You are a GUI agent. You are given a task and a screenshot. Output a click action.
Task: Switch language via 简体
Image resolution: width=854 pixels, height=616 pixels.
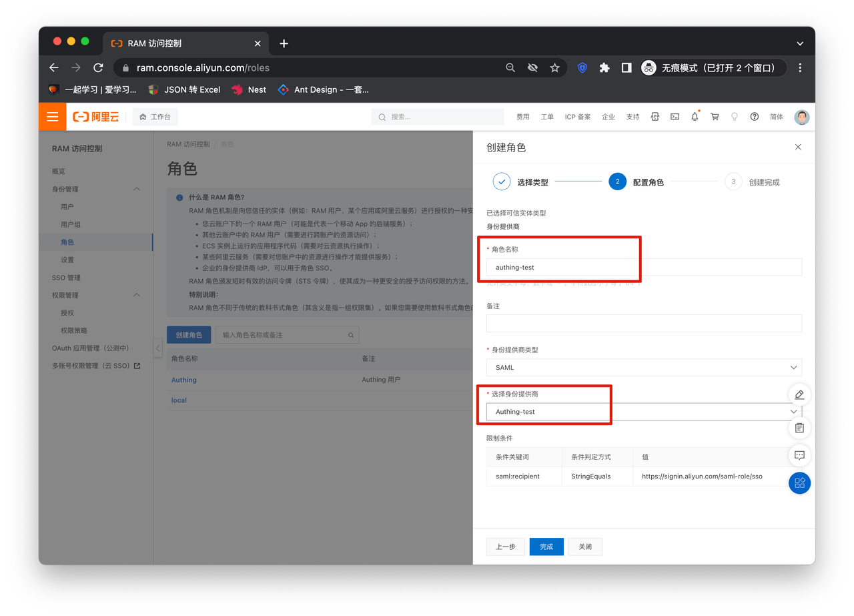(777, 117)
